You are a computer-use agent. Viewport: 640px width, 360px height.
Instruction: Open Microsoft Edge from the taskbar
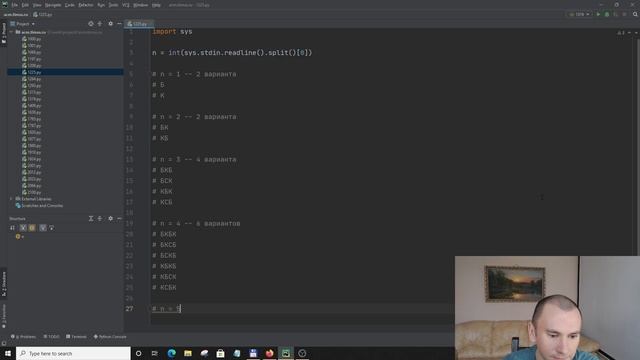point(171,353)
